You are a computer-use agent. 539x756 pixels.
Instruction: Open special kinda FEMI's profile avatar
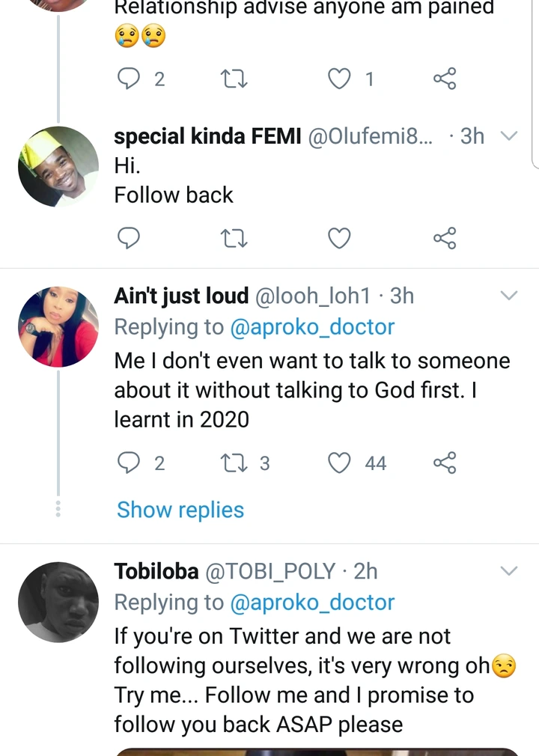58,166
